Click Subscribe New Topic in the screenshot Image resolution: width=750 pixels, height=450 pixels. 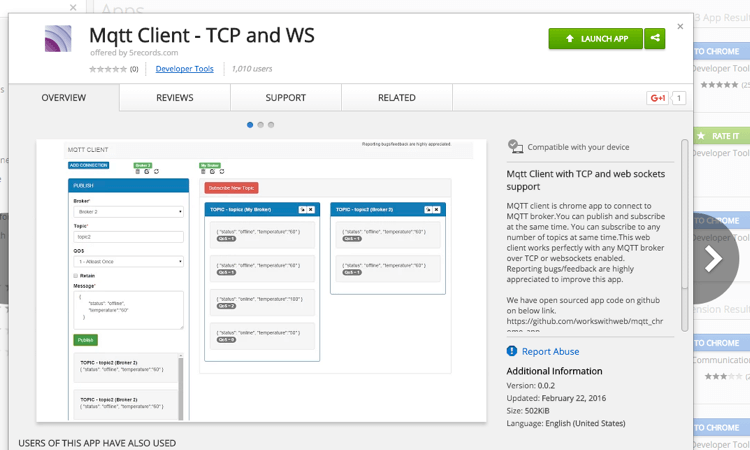coord(232,188)
